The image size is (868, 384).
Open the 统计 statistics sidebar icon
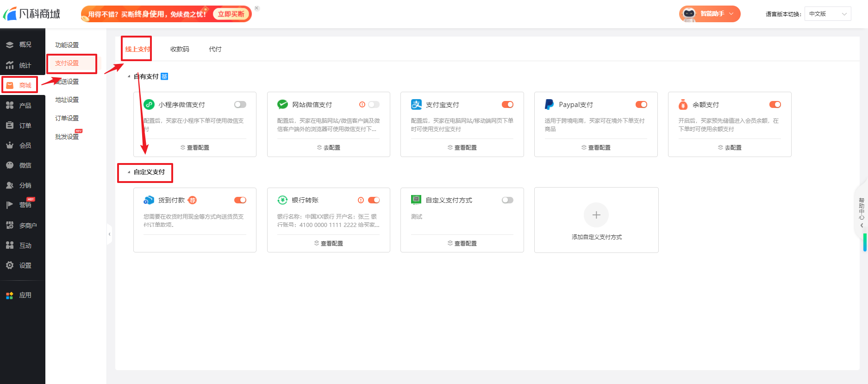coord(10,65)
